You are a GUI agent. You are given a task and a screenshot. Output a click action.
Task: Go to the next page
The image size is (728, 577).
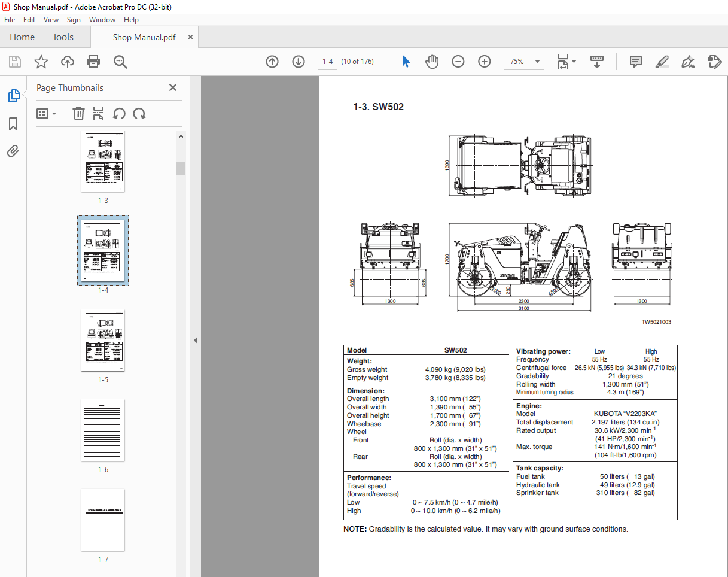(298, 62)
